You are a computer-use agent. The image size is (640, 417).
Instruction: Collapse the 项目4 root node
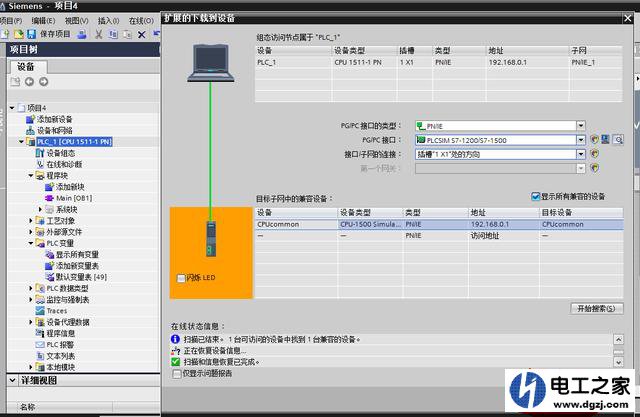coord(12,108)
